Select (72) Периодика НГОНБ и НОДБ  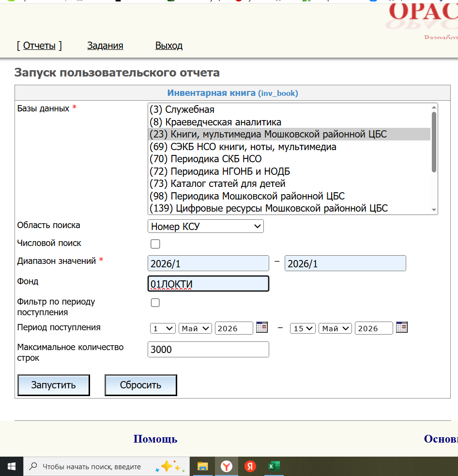click(290, 171)
